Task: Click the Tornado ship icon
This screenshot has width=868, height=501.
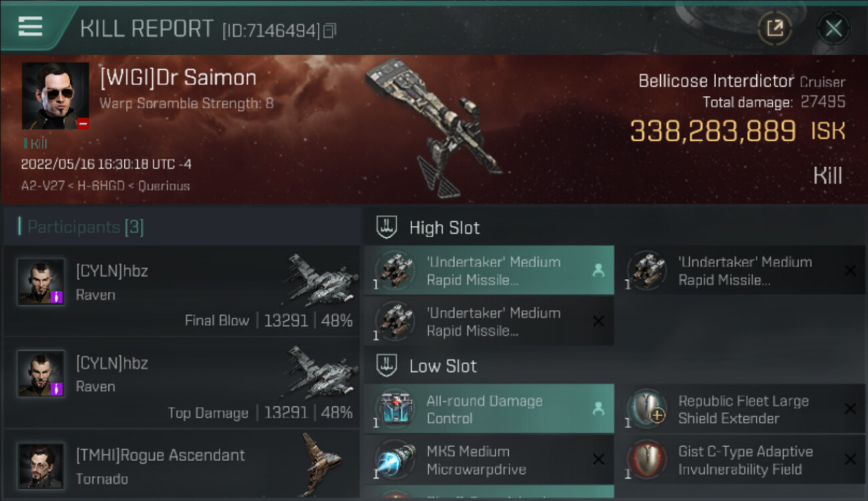Action: (322, 464)
